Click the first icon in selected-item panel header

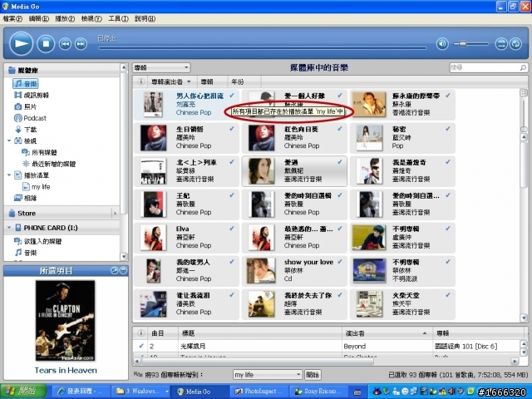pyautogui.click(x=115, y=270)
